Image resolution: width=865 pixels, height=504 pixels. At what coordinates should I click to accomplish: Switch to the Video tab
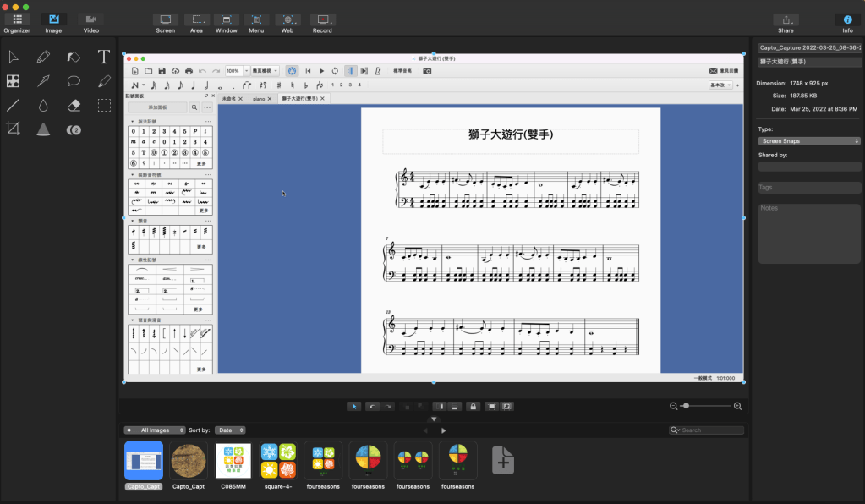point(90,19)
